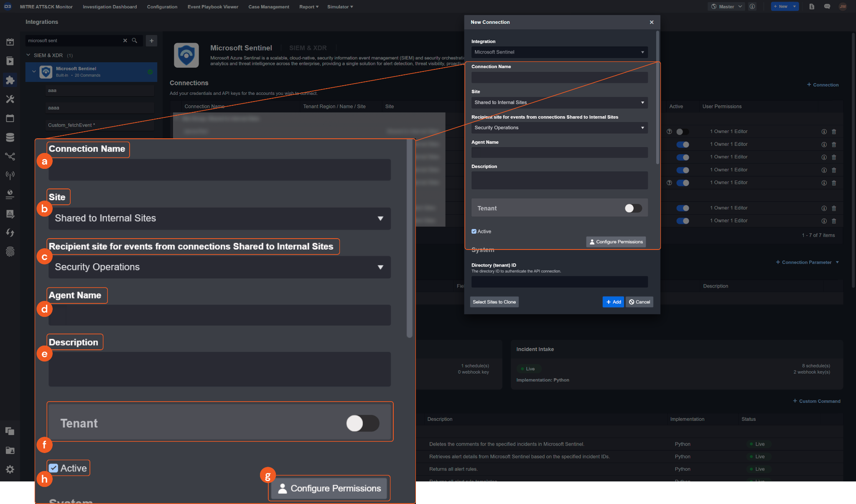Open the calendar scheduler sidebar icon
Viewport: 856px width, 504px height.
[10, 118]
